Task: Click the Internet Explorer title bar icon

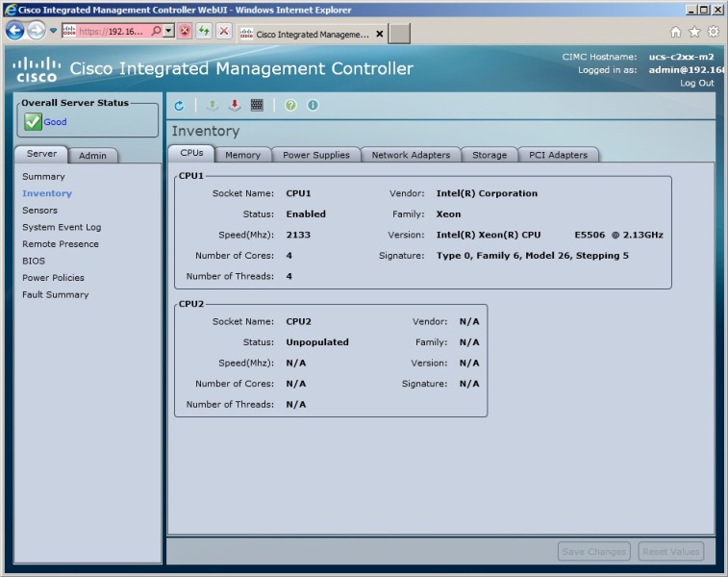Action: pyautogui.click(x=11, y=10)
